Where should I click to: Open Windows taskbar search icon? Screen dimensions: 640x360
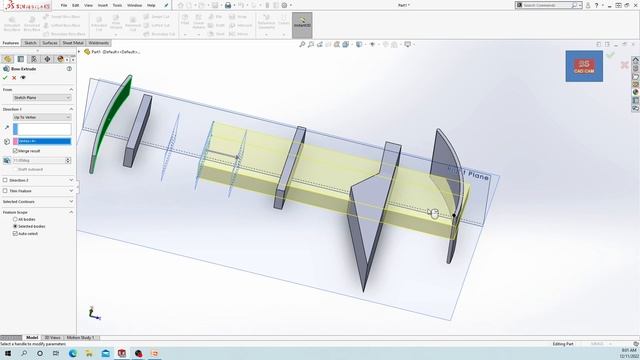tap(24, 353)
